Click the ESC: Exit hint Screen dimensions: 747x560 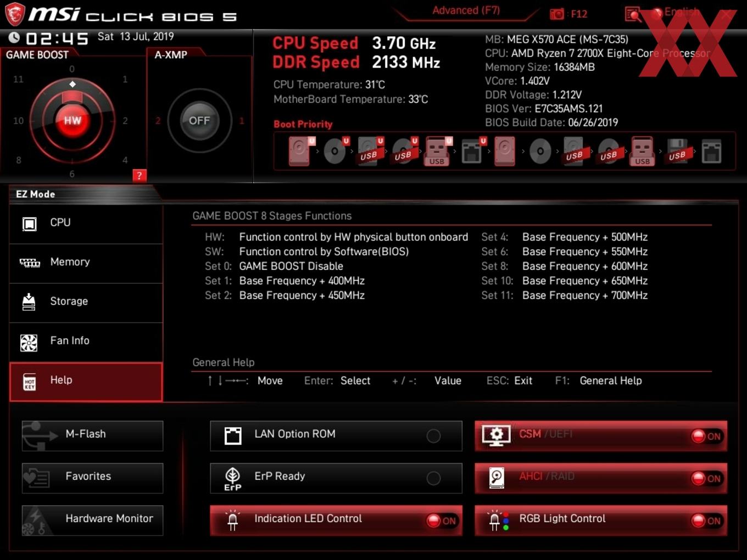pyautogui.click(x=509, y=380)
